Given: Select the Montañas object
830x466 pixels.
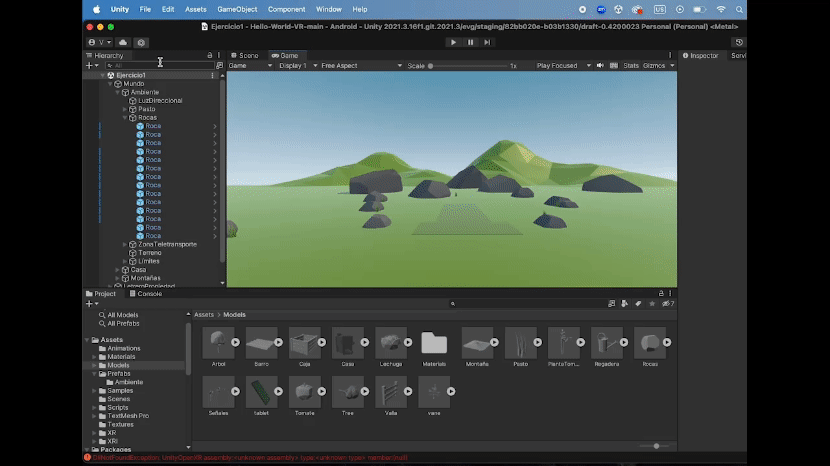Looking at the screenshot, I should [145, 279].
